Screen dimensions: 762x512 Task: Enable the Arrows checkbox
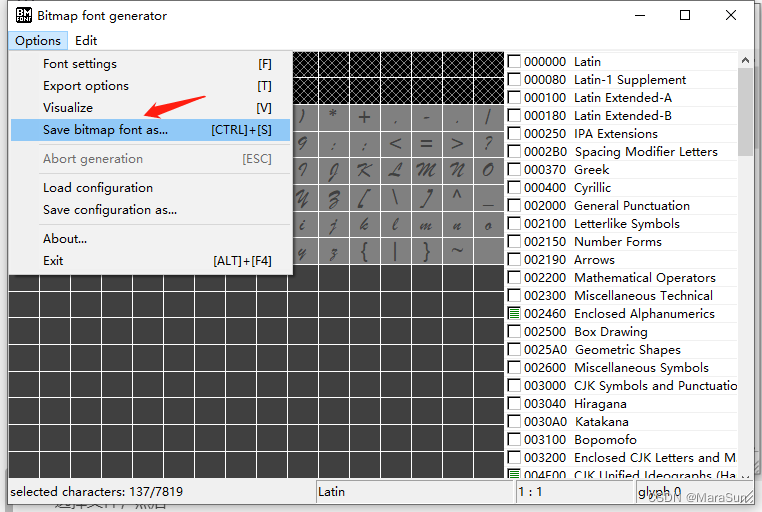click(x=514, y=259)
